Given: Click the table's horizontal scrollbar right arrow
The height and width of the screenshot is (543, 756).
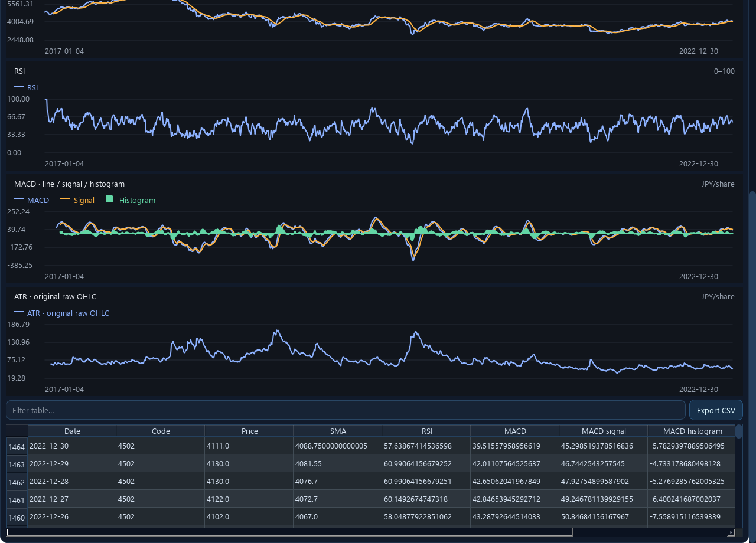Looking at the screenshot, I should [731, 532].
